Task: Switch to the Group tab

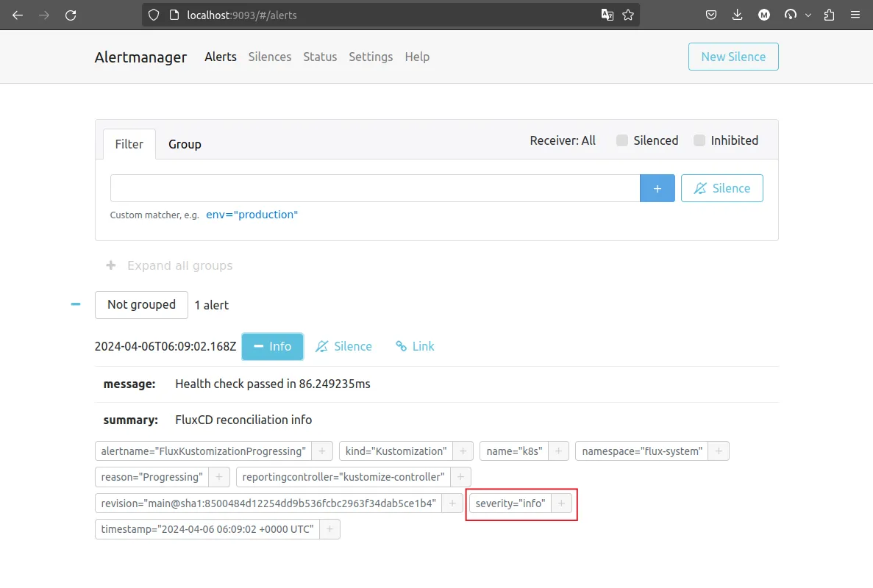Action: pyautogui.click(x=185, y=144)
